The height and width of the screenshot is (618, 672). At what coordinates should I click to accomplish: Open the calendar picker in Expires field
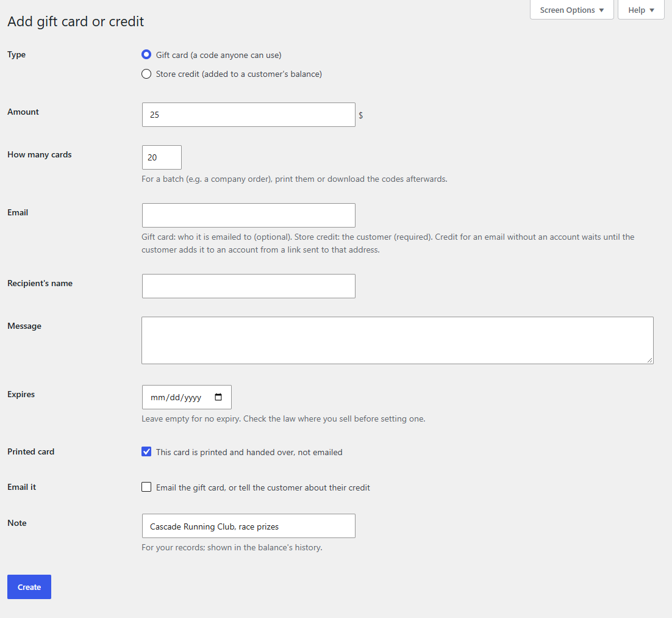click(218, 397)
